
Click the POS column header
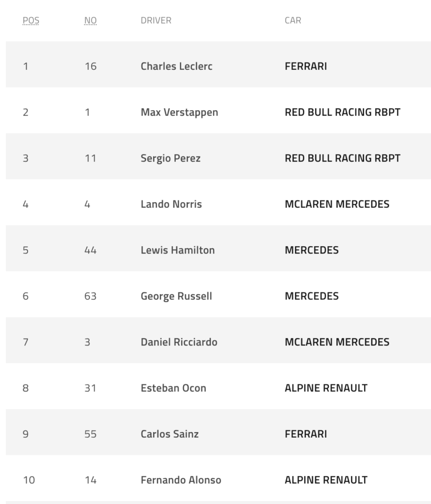[31, 21]
